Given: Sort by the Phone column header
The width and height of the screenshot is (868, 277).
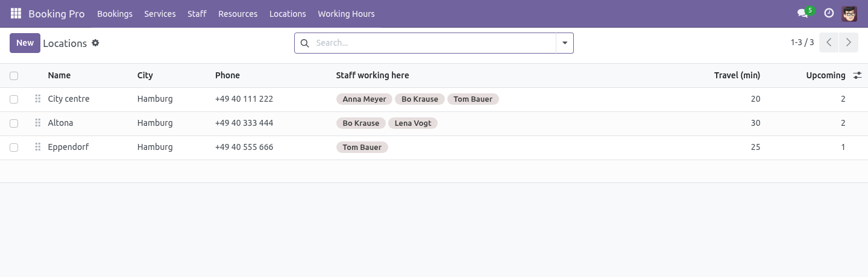Looking at the screenshot, I should click(227, 75).
